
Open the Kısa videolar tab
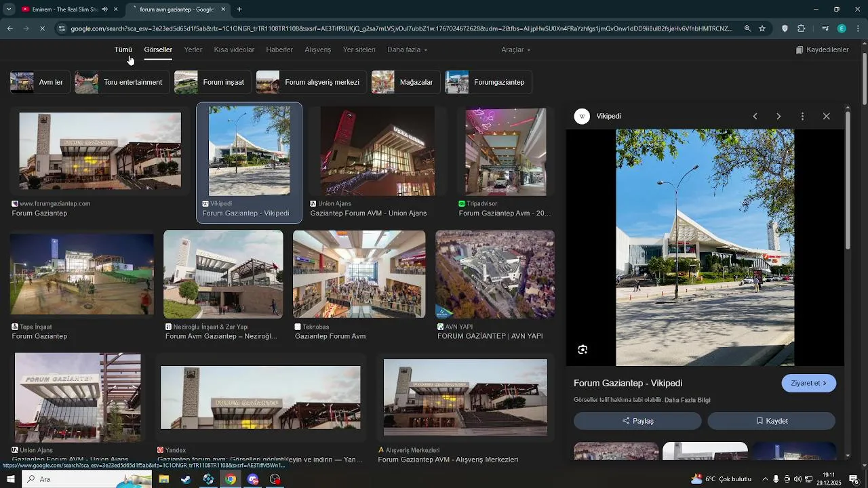click(x=234, y=49)
